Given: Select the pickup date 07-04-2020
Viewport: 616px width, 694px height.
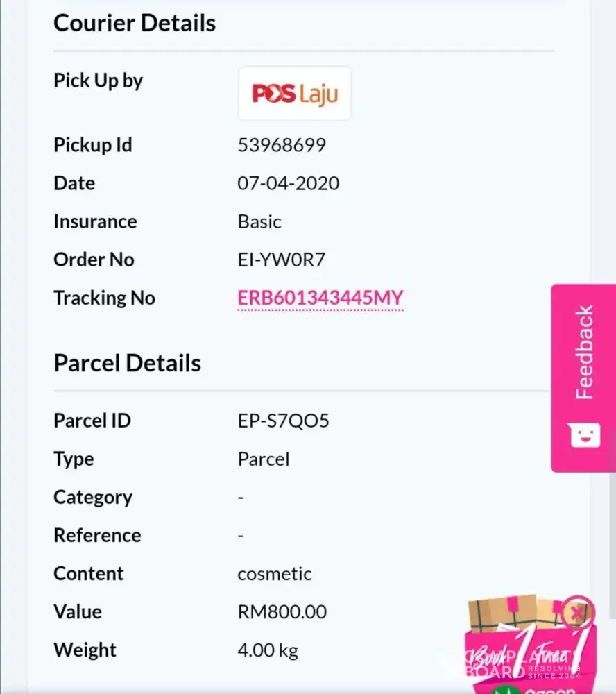Looking at the screenshot, I should (289, 183).
